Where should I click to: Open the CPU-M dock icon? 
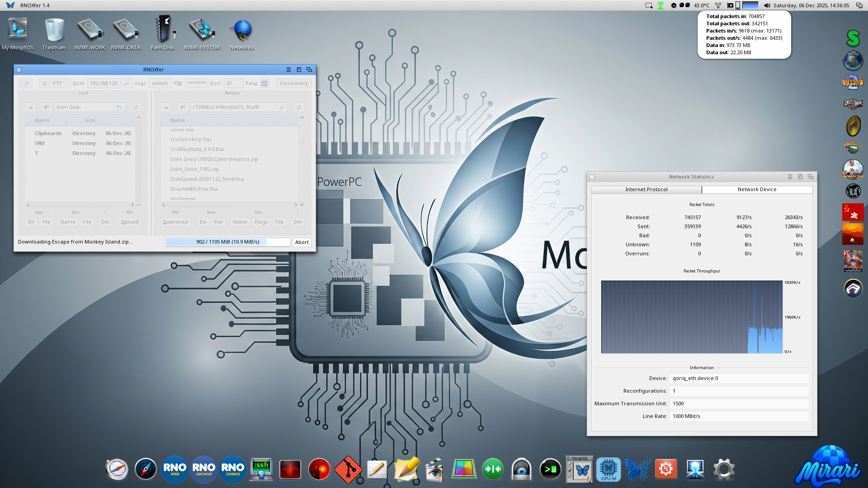coord(608,469)
